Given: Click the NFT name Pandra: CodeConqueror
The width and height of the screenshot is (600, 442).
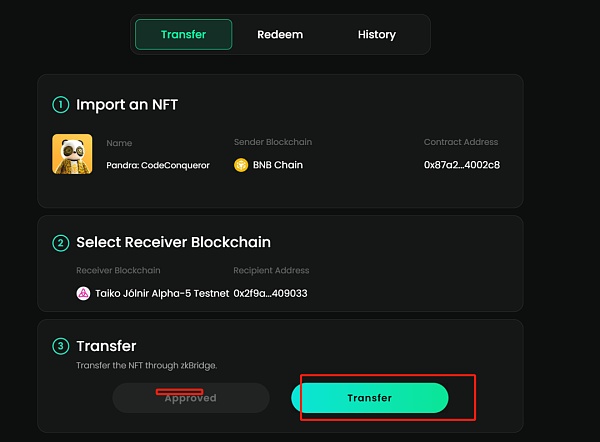Looking at the screenshot, I should coord(157,165).
